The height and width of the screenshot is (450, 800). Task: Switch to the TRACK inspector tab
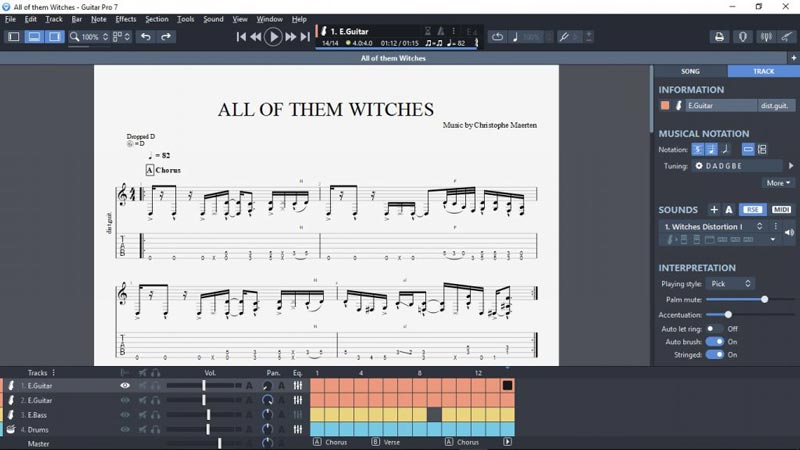click(764, 71)
